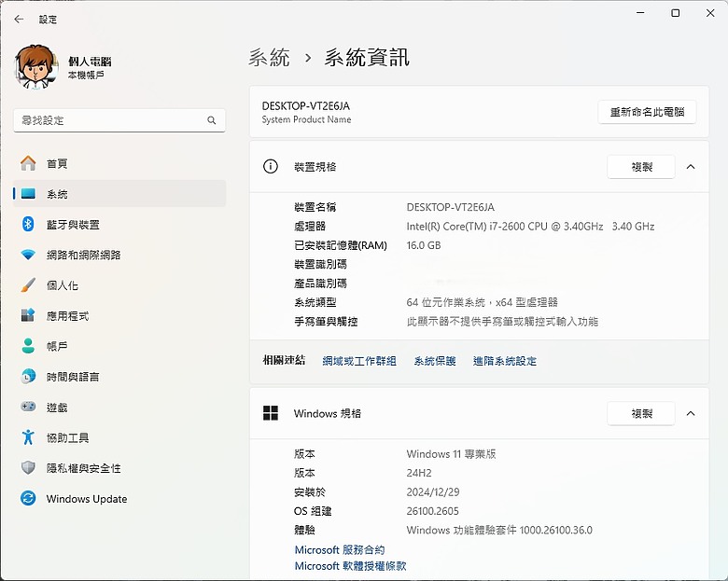Click 重新命名此電腦 button

(647, 112)
